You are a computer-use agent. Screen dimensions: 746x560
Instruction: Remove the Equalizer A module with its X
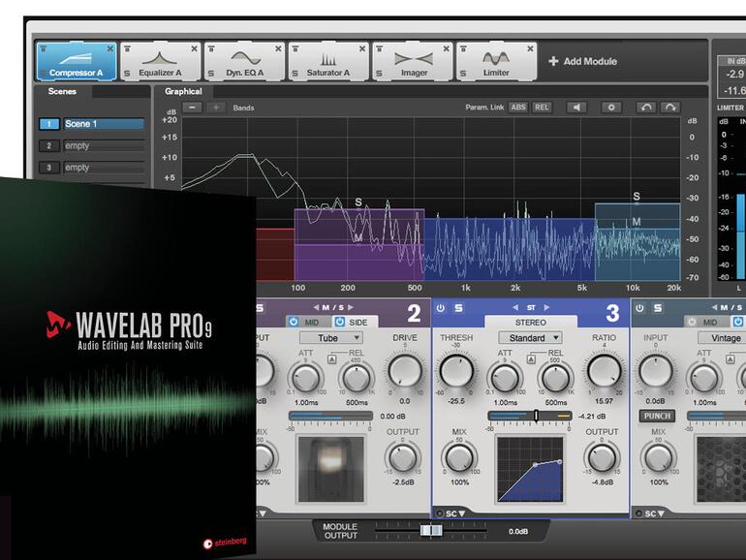coord(194,49)
